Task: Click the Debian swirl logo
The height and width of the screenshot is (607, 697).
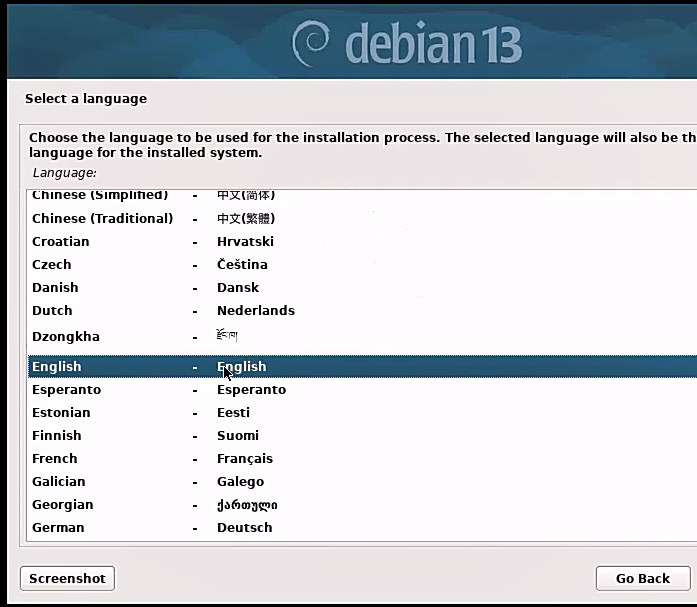Action: coord(311,44)
